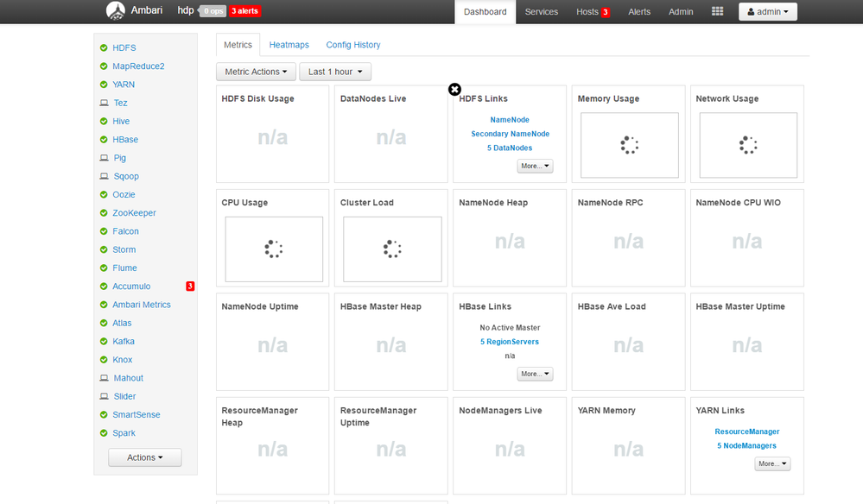Open the 3 alerts badge
863x504 pixels.
click(x=245, y=11)
